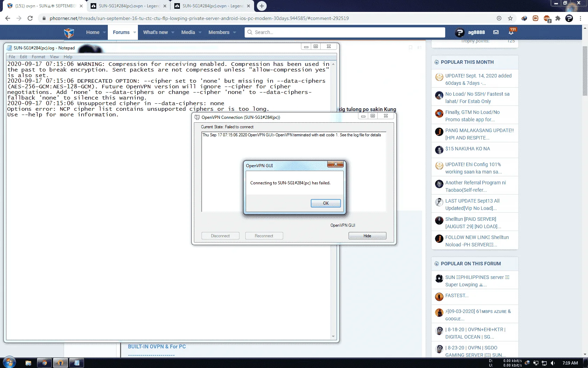
Task: Click OK in the OpenVPN GUI failure dialog
Action: click(325, 203)
